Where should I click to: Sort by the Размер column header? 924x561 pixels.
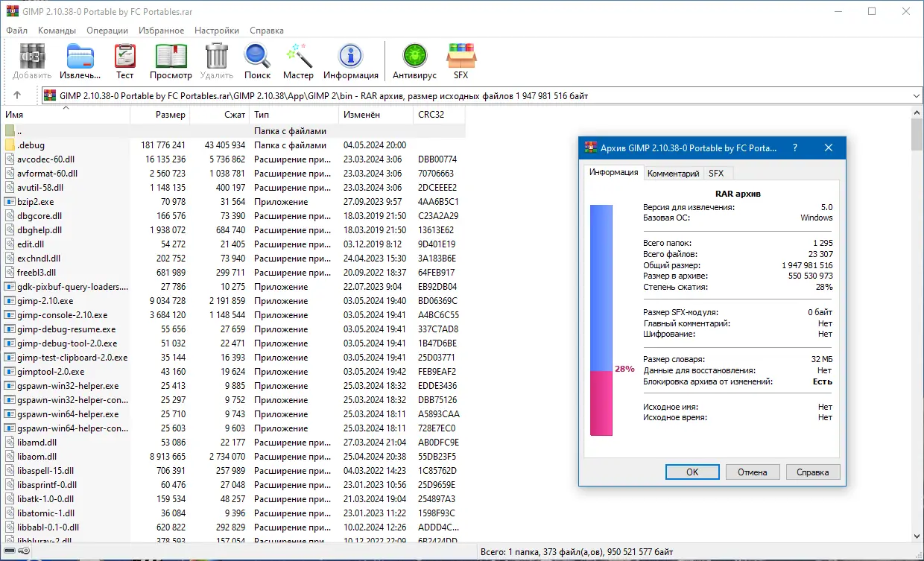click(x=160, y=115)
